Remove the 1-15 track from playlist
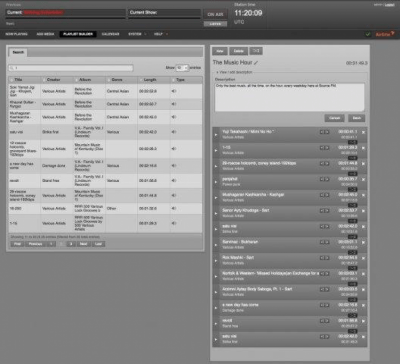 point(363,148)
